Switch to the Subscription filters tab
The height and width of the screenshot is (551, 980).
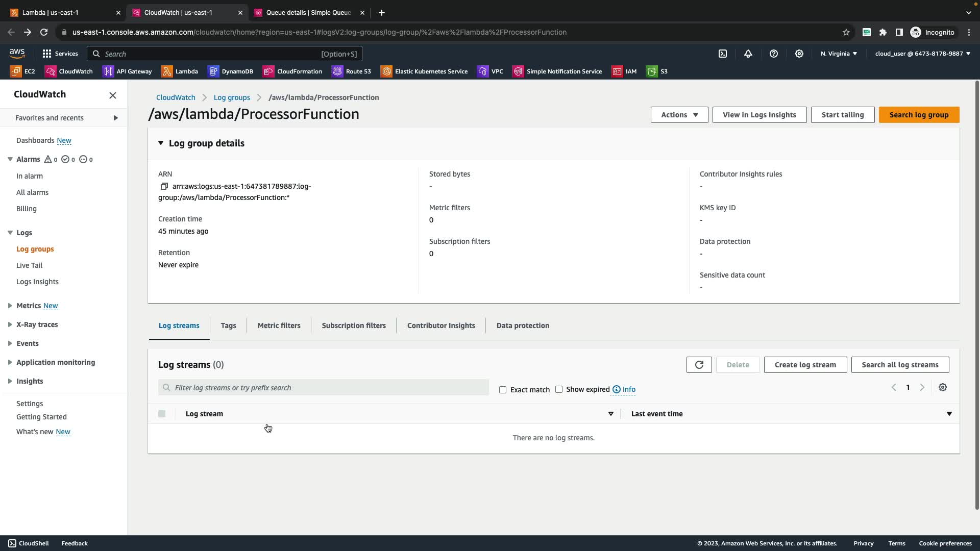pyautogui.click(x=353, y=325)
